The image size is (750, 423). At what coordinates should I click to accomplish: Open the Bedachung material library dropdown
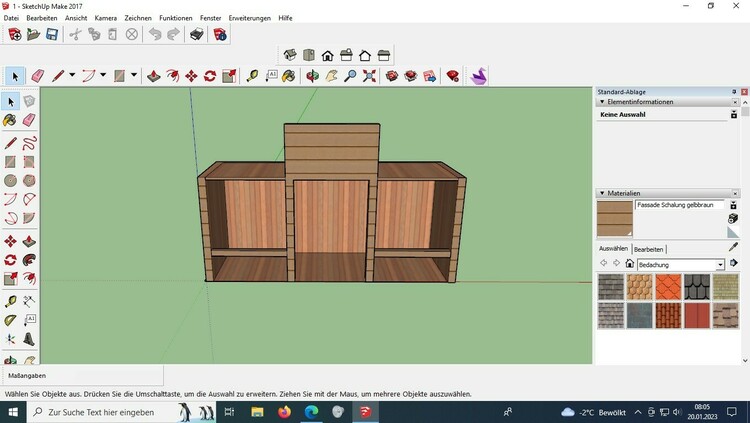[x=720, y=265]
